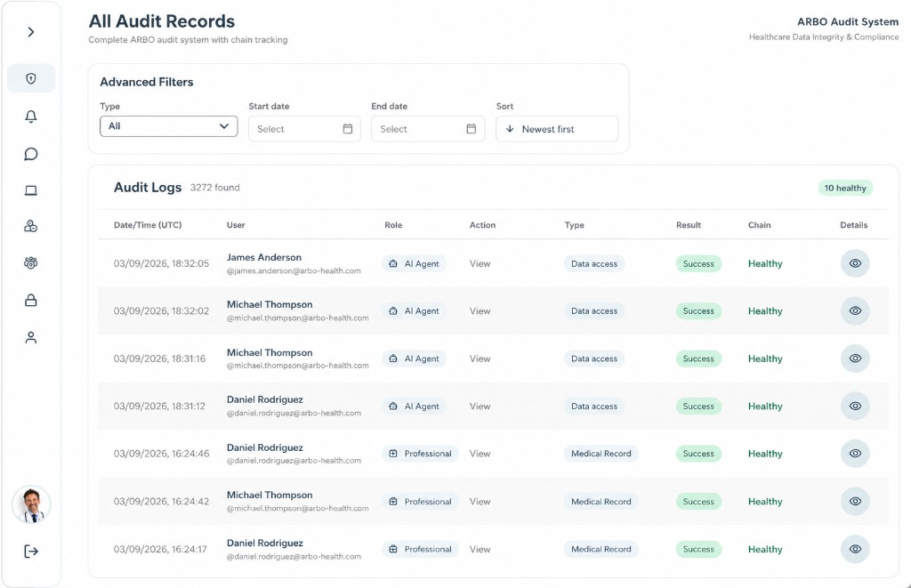Show details for the 18:31:12 record
This screenshot has width=911, height=588.
[x=855, y=407]
